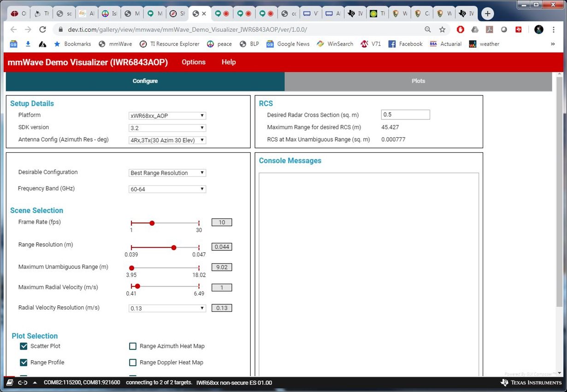Open the Options menu

coord(194,62)
